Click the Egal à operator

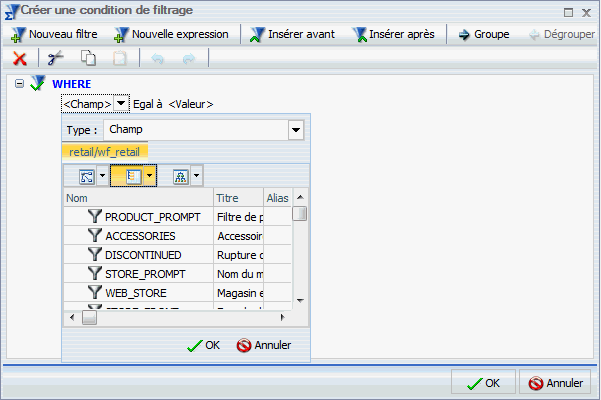[x=148, y=104]
